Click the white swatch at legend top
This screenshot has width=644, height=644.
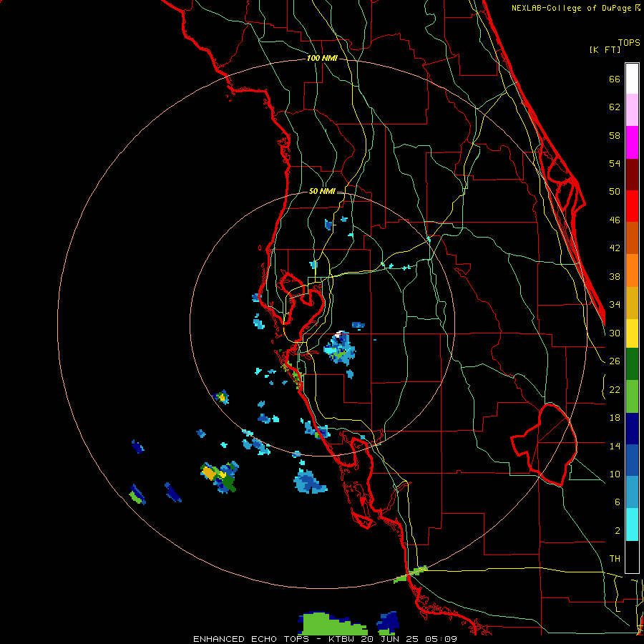pos(632,79)
